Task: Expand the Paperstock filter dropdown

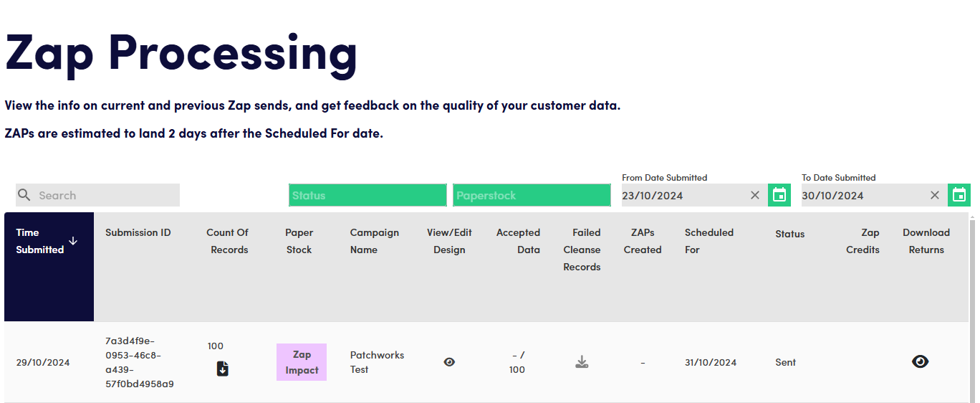Action: 532,195
